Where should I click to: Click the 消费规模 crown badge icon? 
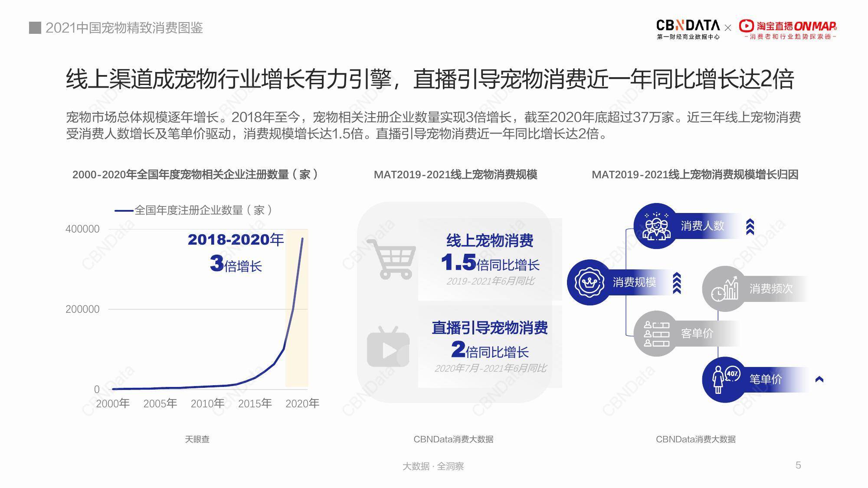[x=589, y=282]
